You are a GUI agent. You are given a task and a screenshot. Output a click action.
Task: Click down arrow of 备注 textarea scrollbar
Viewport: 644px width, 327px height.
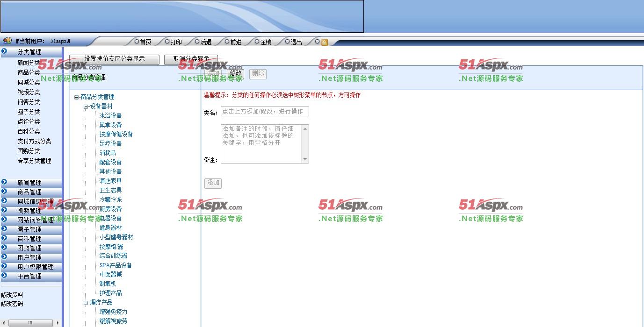click(305, 160)
